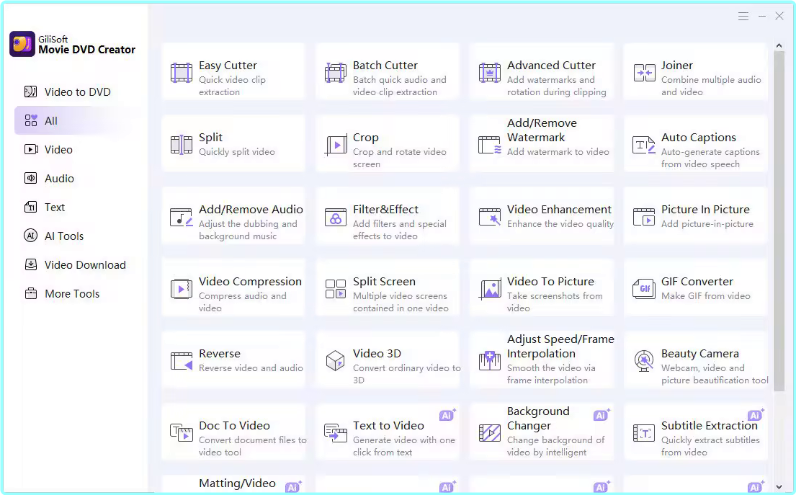Click 'Enhance the video quality' text
The height and width of the screenshot is (495, 796).
coord(560,224)
